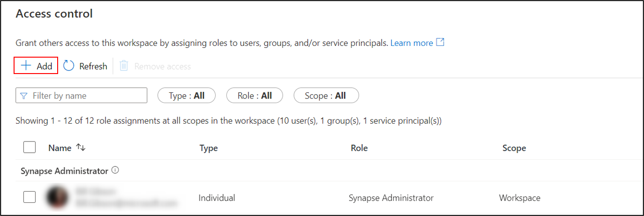Click the Type column header
The image size is (644, 216).
209,148
